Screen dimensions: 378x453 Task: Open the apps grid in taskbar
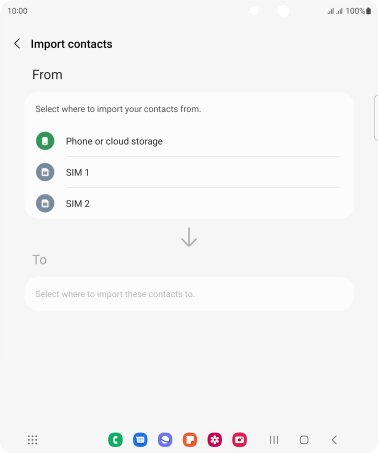pos(32,440)
